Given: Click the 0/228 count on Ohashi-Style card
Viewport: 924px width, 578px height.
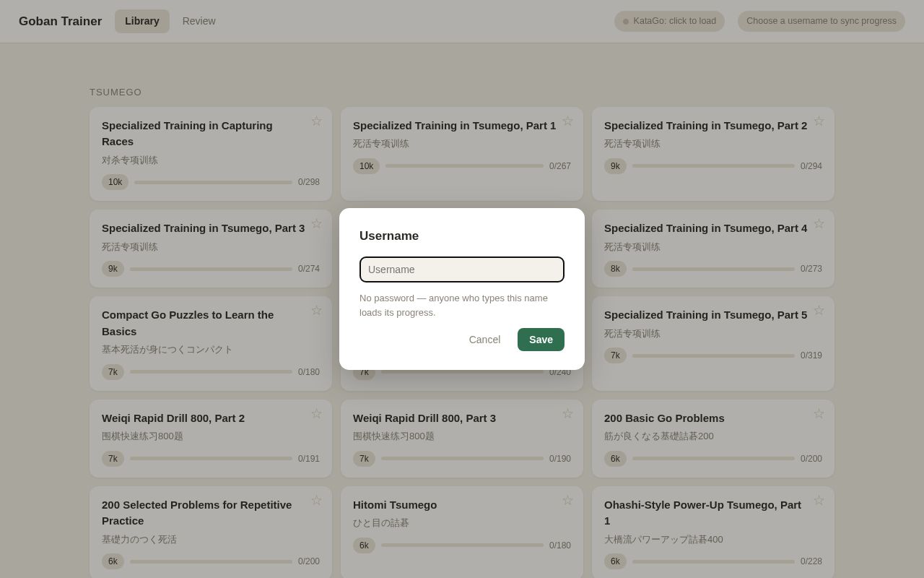Looking at the screenshot, I should point(811,561).
